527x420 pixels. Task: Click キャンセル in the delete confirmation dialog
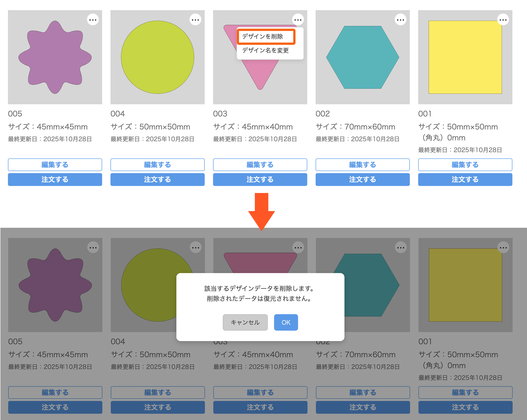[245, 322]
